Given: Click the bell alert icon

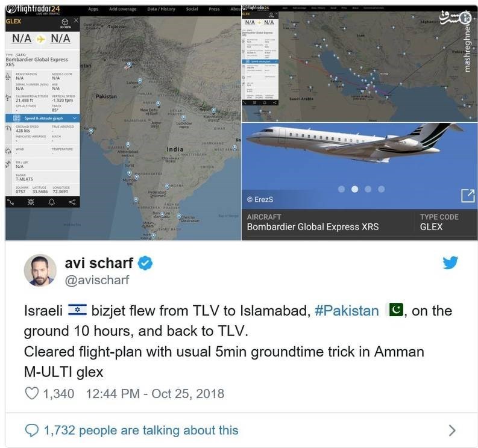Looking at the screenshot, I should (51, 202).
